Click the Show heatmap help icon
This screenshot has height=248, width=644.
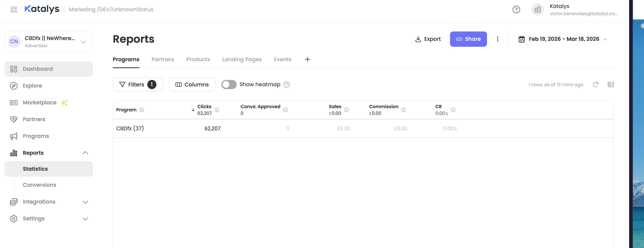[x=287, y=85]
